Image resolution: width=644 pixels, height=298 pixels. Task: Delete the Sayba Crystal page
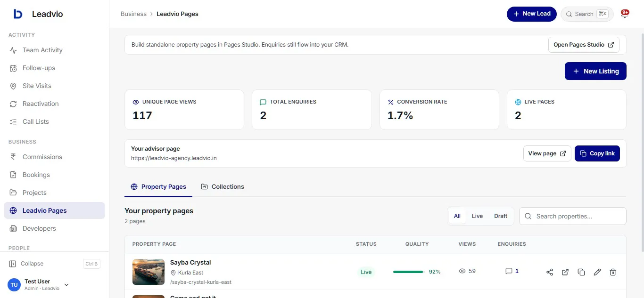click(613, 272)
